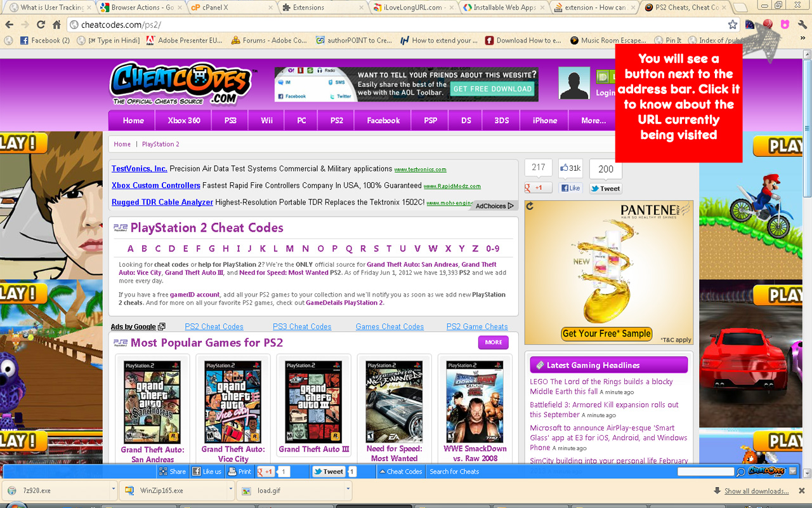Open the Facebook (2) bookmark

[x=45, y=40]
